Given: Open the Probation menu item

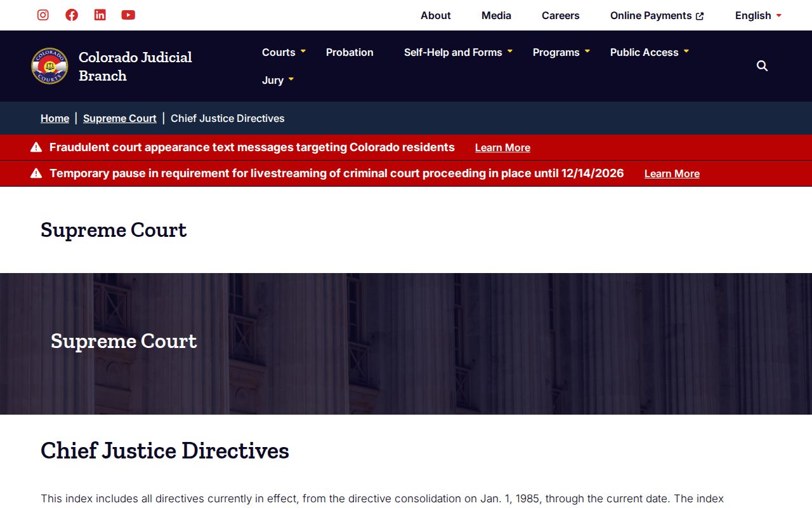Looking at the screenshot, I should pyautogui.click(x=350, y=52).
